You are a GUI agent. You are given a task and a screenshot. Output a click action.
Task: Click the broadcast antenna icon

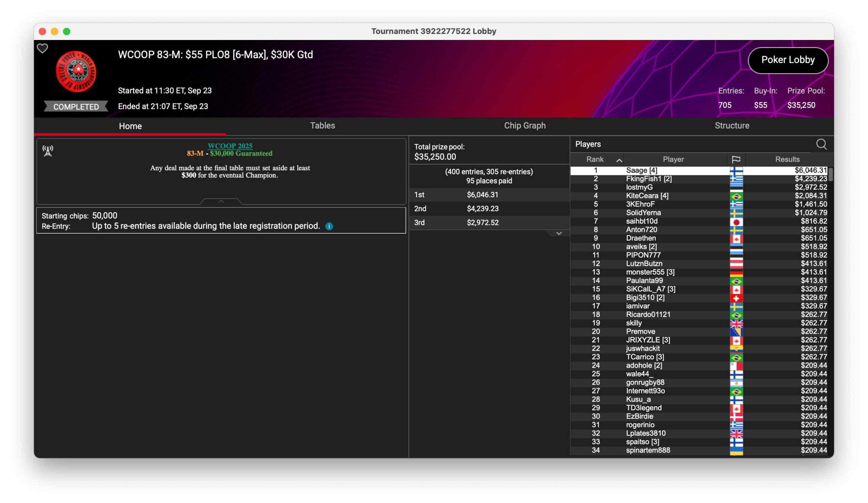tap(48, 151)
